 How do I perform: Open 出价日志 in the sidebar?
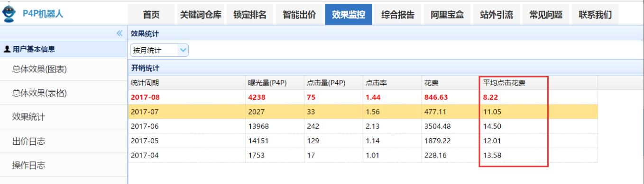(x=64, y=141)
